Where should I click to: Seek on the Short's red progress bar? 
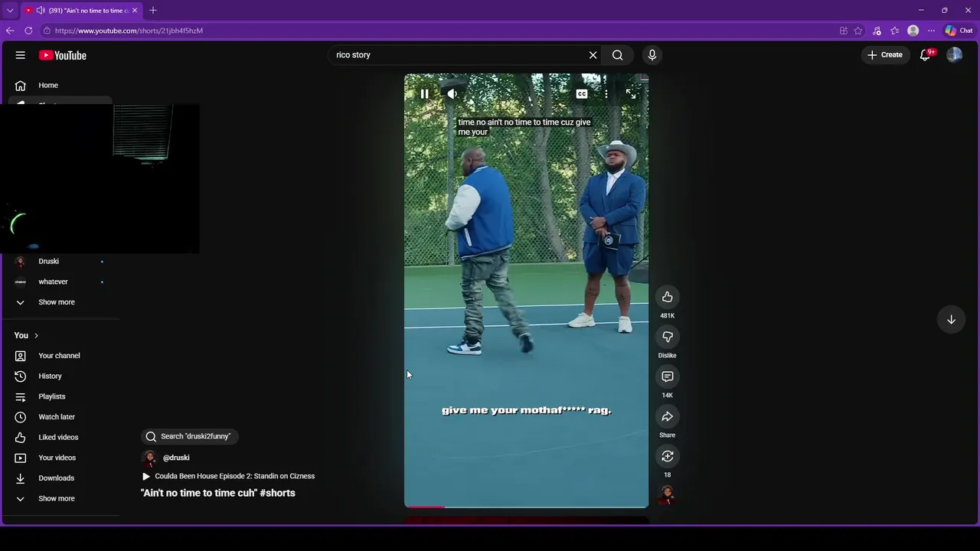527,507
